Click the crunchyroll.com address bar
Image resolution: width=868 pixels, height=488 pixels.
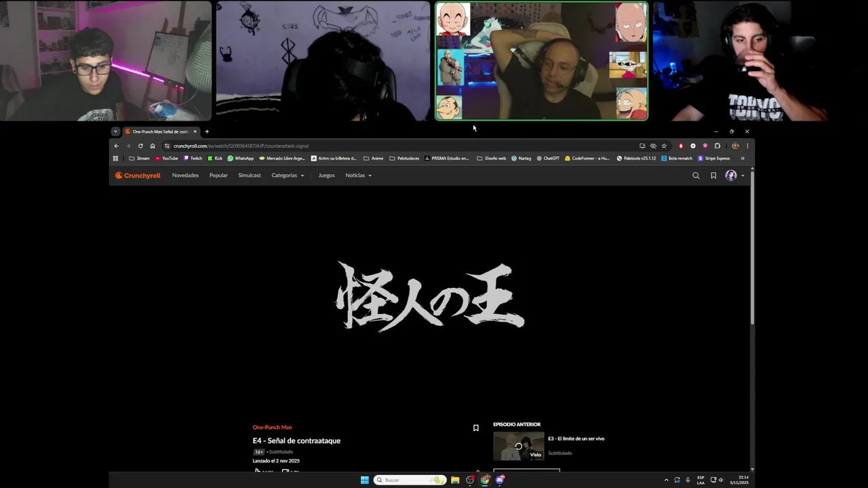pos(400,146)
